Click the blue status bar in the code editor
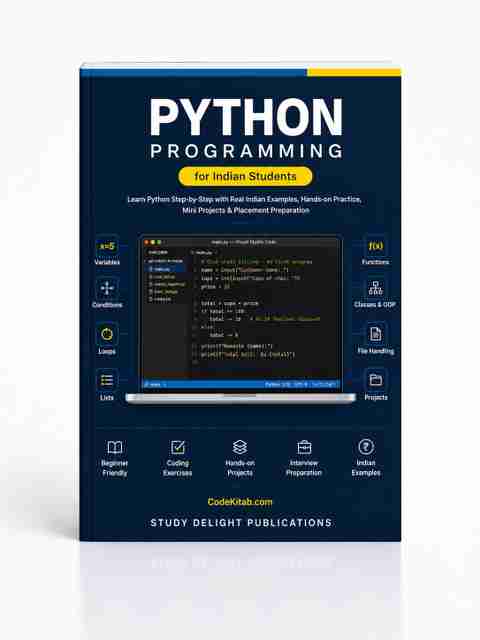 pos(241,384)
